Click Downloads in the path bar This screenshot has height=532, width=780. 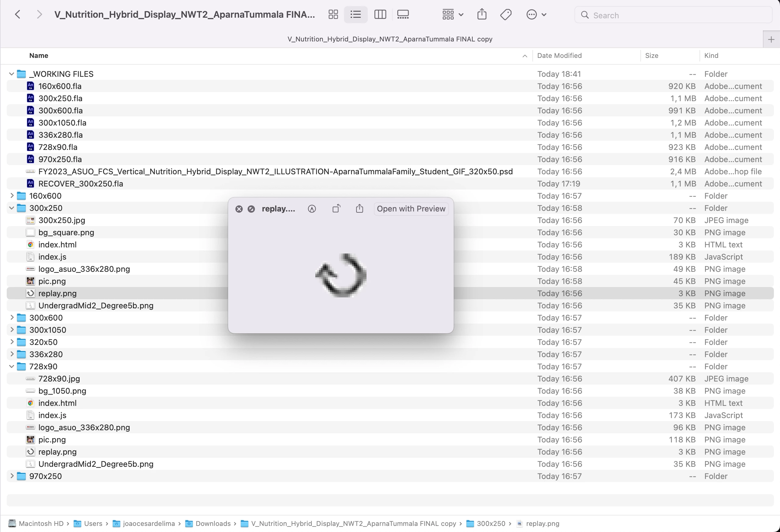[x=213, y=523]
